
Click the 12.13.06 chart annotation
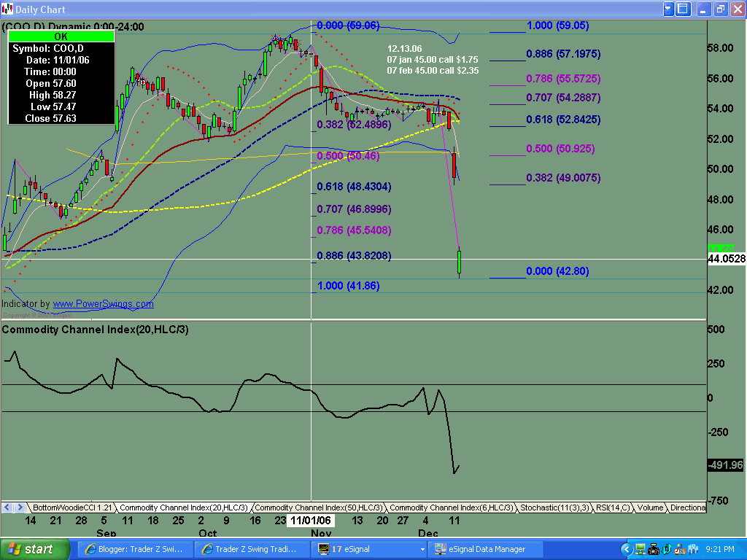(x=404, y=49)
